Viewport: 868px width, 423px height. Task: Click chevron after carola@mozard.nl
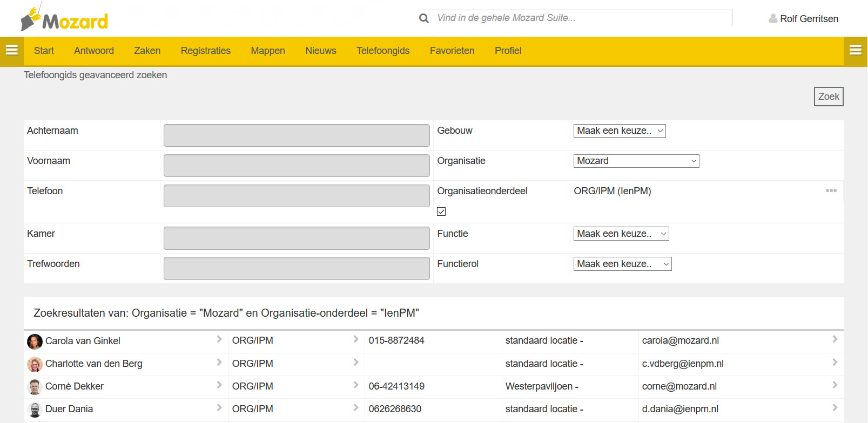pos(835,339)
